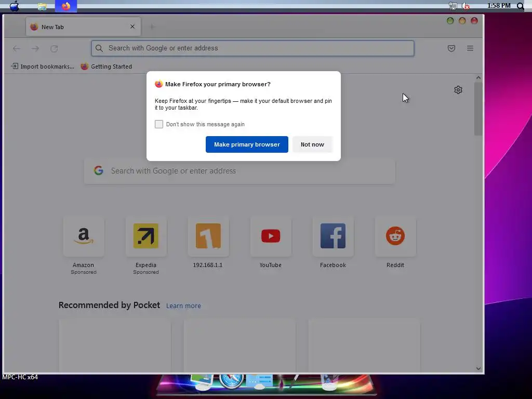This screenshot has width=532, height=399.
Task: Select the Firefox icon in the top bar
Action: pos(66,6)
